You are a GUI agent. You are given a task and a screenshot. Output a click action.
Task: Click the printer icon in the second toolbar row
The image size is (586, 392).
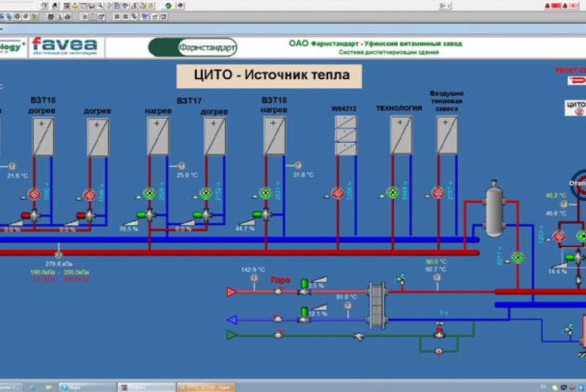pos(67,17)
